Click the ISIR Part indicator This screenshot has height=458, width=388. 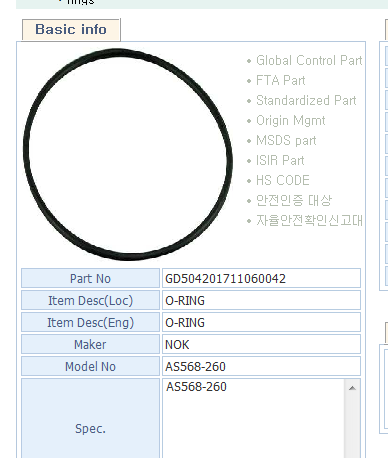tap(276, 161)
